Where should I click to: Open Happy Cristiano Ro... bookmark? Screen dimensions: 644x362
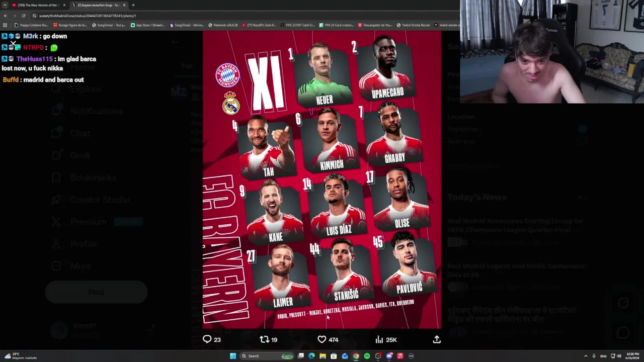[x=32, y=25]
